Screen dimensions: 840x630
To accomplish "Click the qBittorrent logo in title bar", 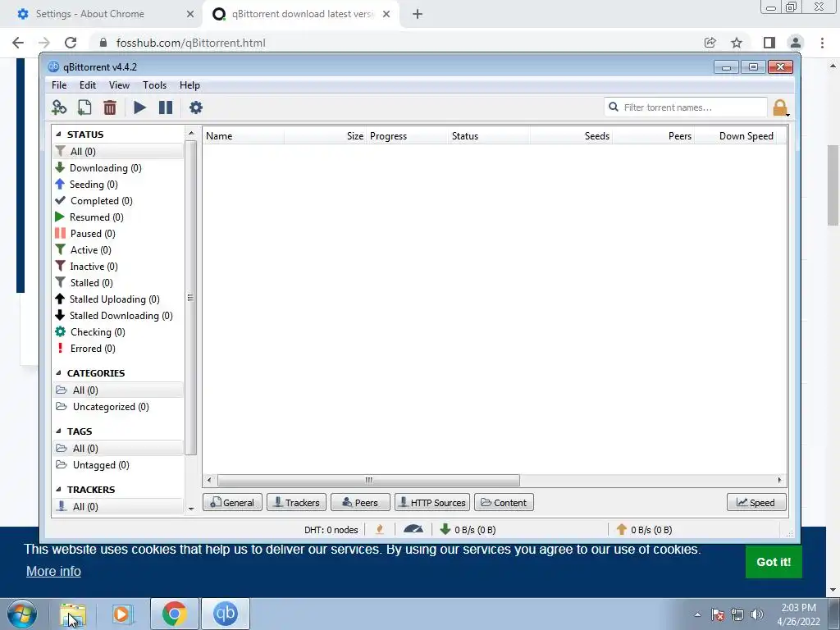I will pos(53,67).
